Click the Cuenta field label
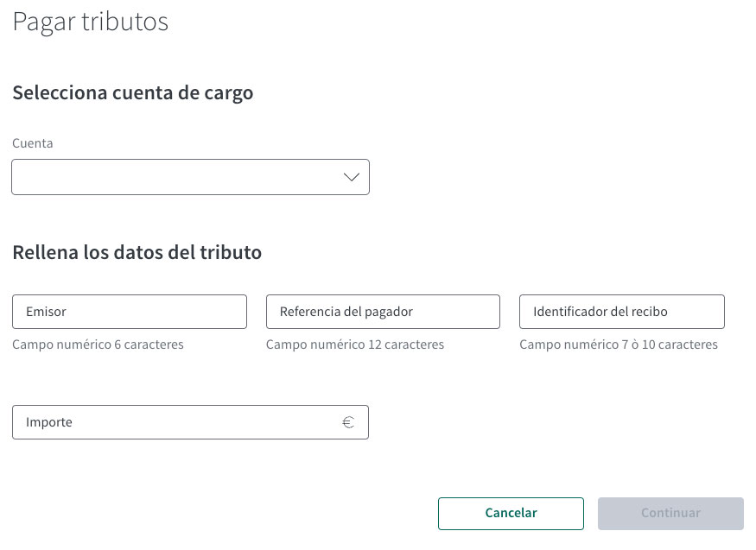756x550 pixels. coord(32,142)
